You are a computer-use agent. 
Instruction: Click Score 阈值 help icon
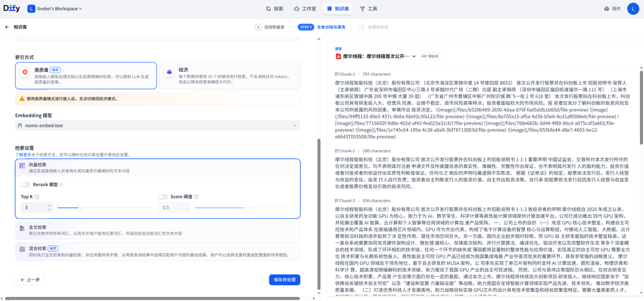point(197,197)
